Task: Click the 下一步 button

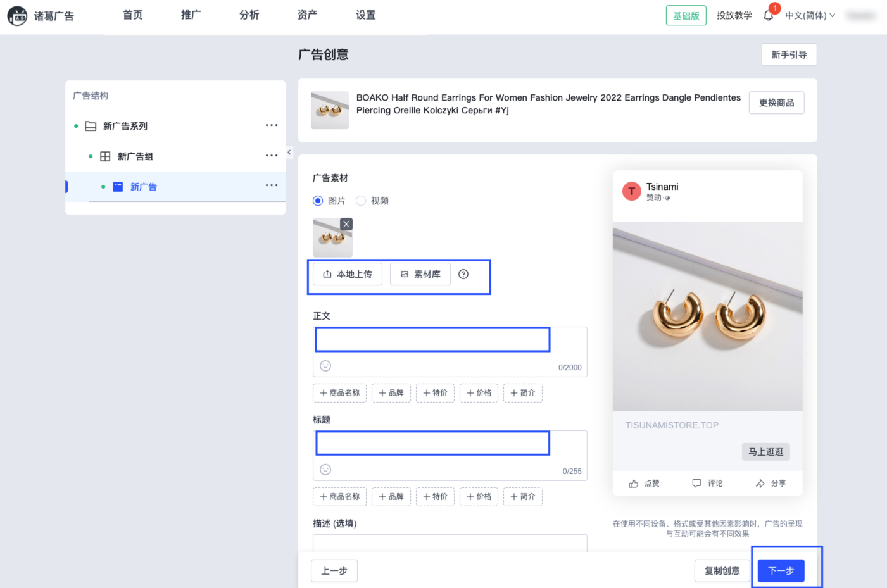Action: [781, 571]
